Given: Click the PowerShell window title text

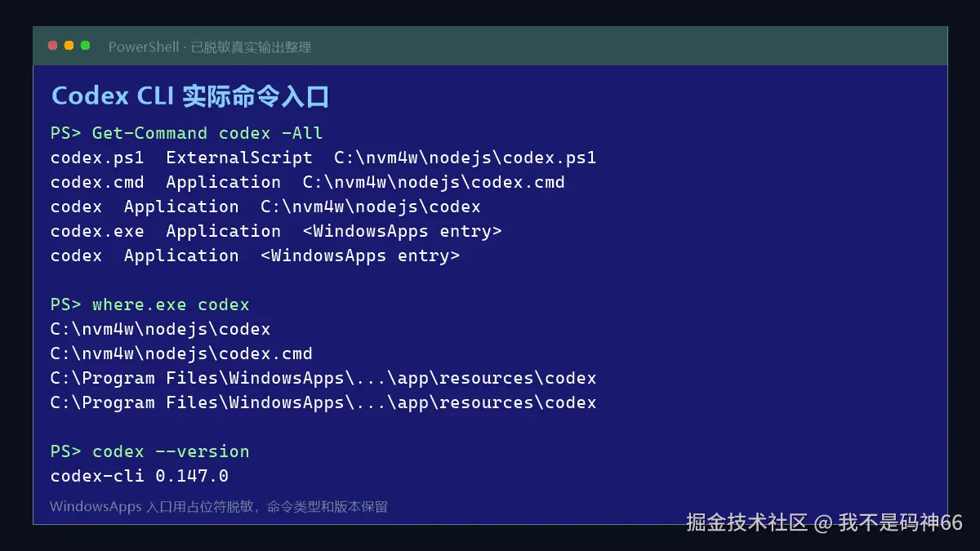Looking at the screenshot, I should point(210,47).
